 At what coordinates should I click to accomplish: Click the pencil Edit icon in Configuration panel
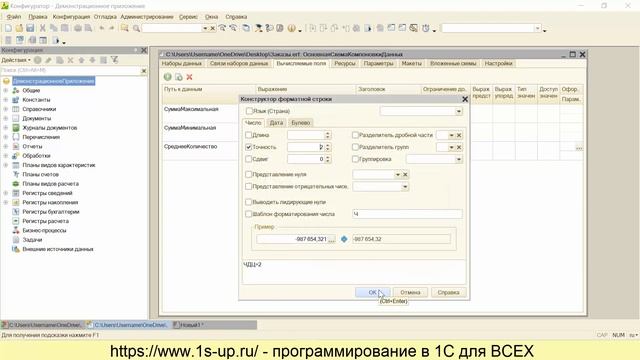point(49,60)
